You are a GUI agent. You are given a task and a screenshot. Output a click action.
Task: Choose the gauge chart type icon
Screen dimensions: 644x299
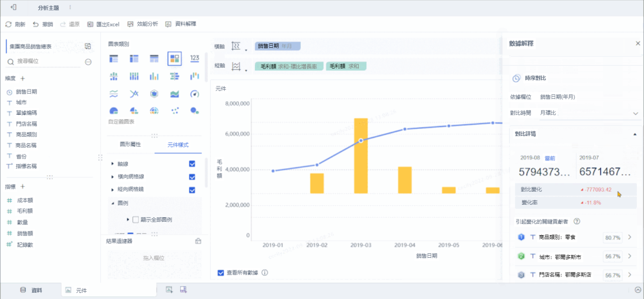[x=195, y=94]
